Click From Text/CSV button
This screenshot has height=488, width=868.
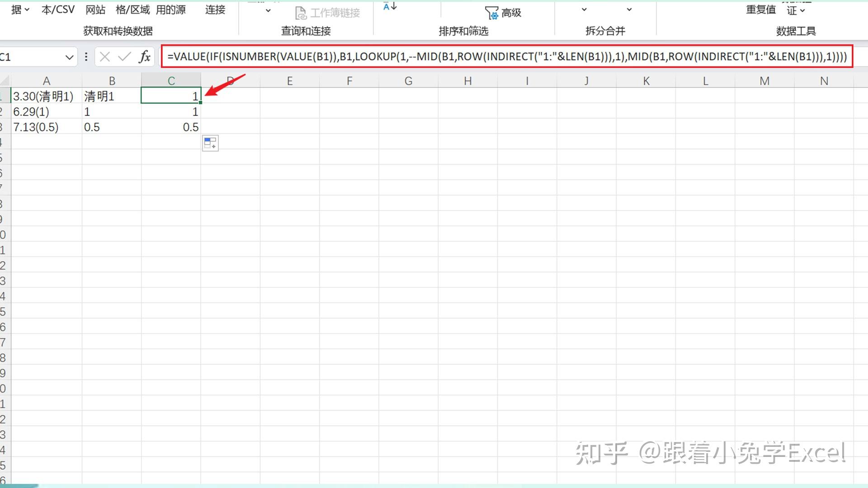coord(58,9)
